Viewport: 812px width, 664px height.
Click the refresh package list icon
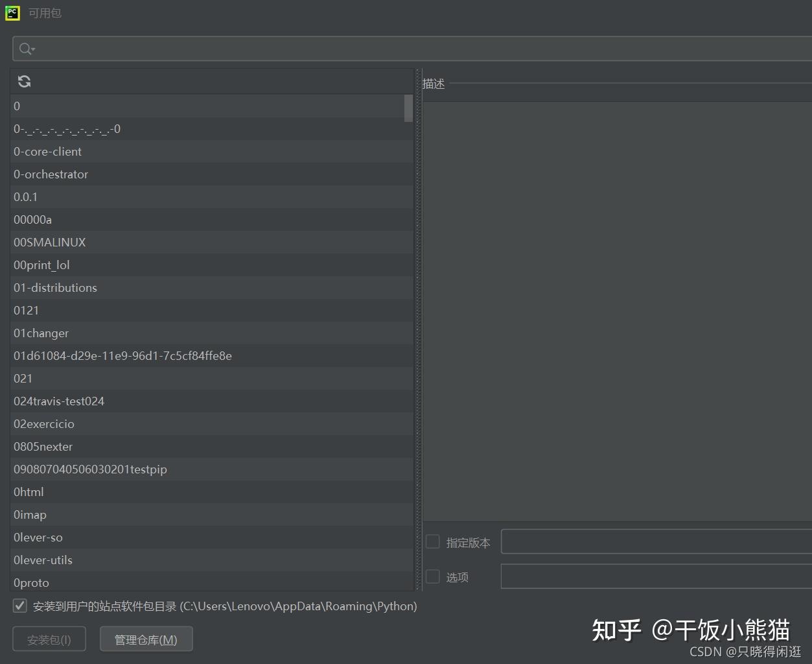click(23, 81)
